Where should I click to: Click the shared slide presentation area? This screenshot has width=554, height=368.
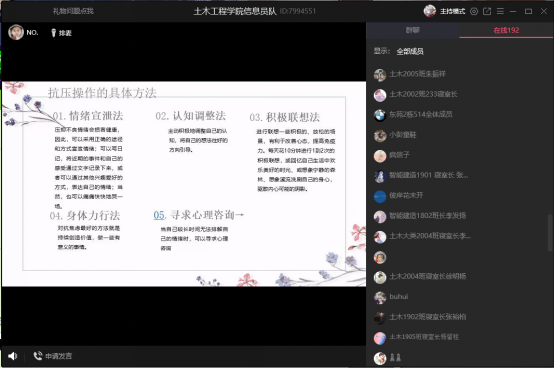[x=184, y=184]
